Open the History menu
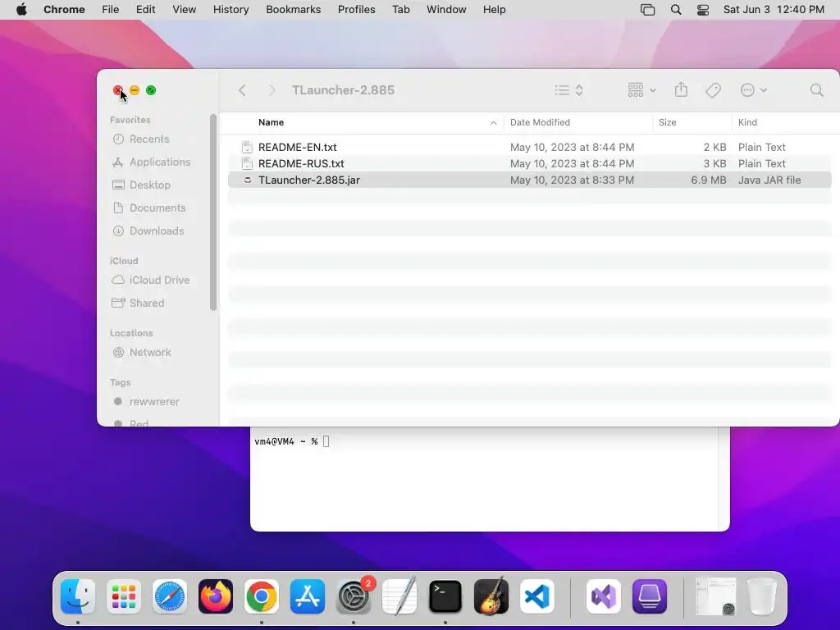 click(231, 10)
